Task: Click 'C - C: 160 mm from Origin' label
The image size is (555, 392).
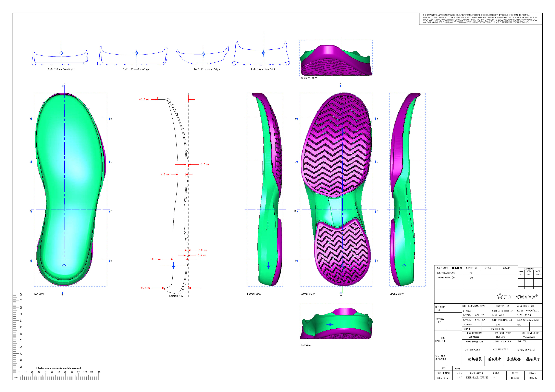Action: click(136, 70)
